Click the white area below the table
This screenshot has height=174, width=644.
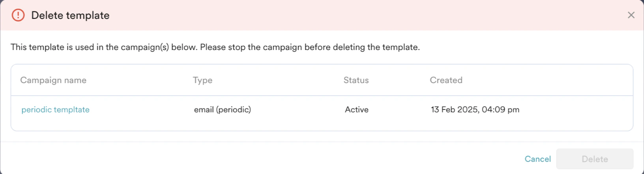316,136
